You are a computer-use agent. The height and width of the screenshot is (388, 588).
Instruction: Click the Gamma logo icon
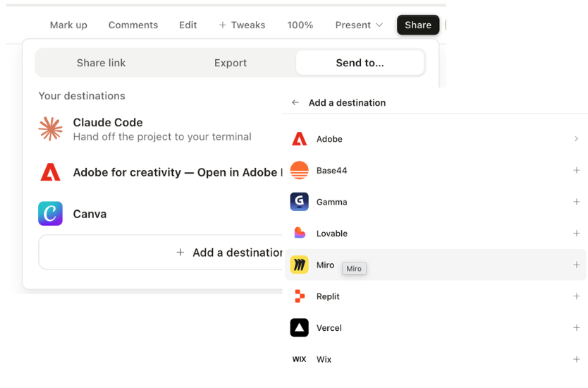pyautogui.click(x=299, y=202)
